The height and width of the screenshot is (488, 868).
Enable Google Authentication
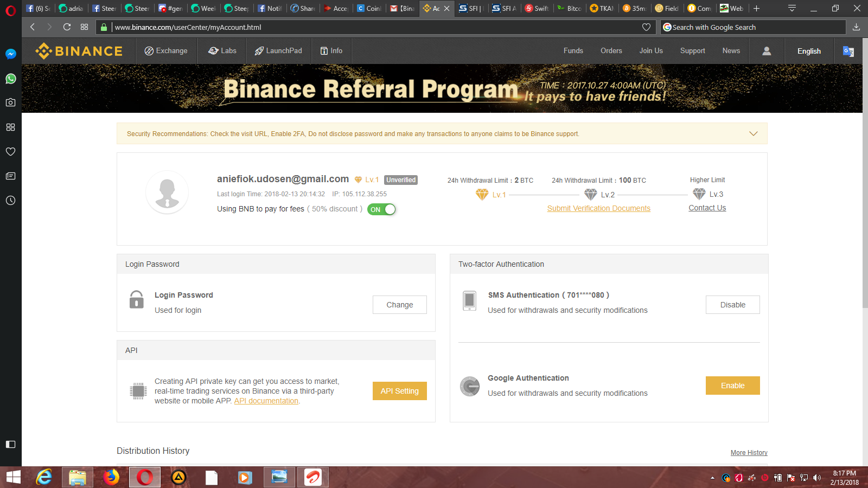[x=733, y=386]
